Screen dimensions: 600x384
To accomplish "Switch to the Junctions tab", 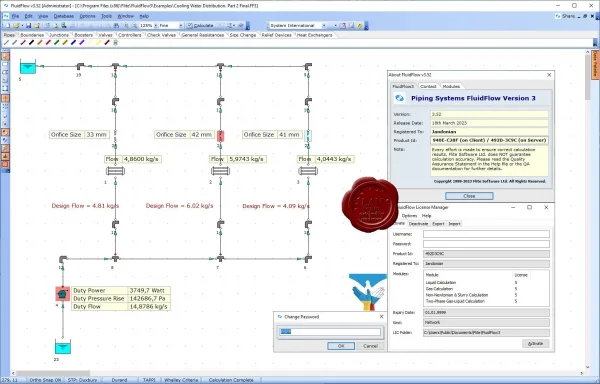I will (x=59, y=35).
